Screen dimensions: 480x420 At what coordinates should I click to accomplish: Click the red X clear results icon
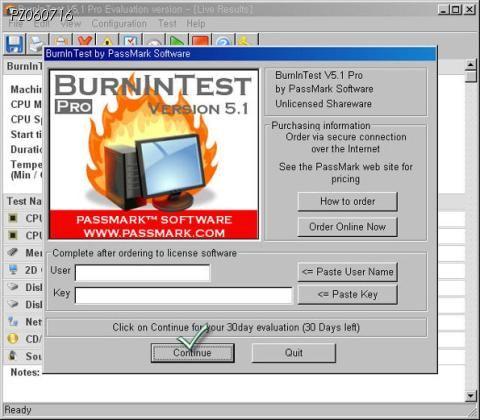coord(85,40)
